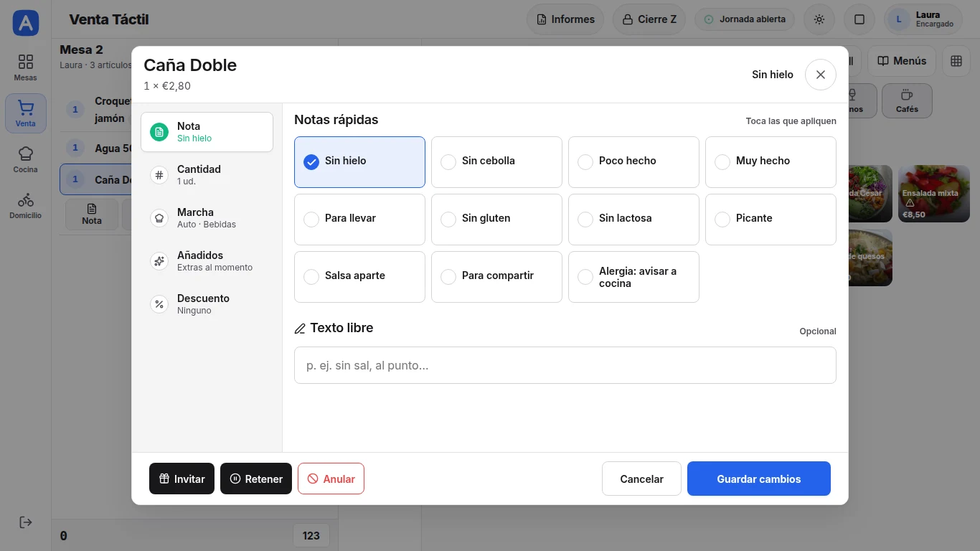This screenshot has width=980, height=551.
Task: Select the Cafés category
Action: coord(907,101)
